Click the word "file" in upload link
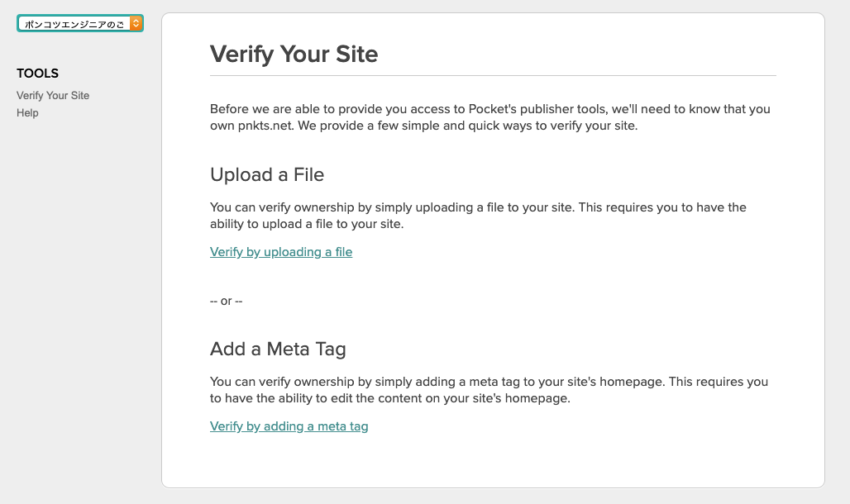 [344, 252]
